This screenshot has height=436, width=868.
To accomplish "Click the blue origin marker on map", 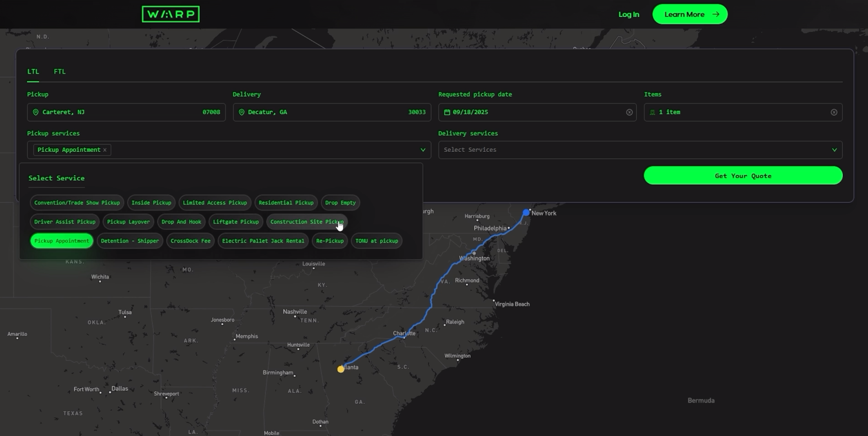I will 526,213.
